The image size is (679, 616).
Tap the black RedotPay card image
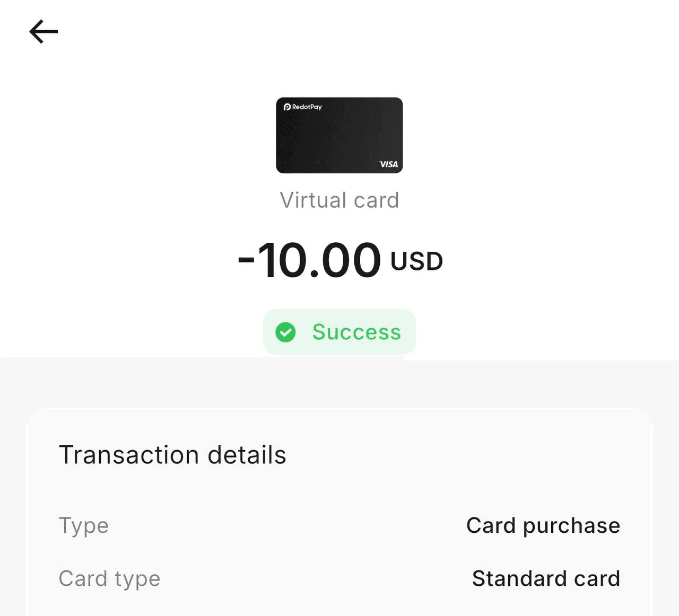tap(339, 135)
